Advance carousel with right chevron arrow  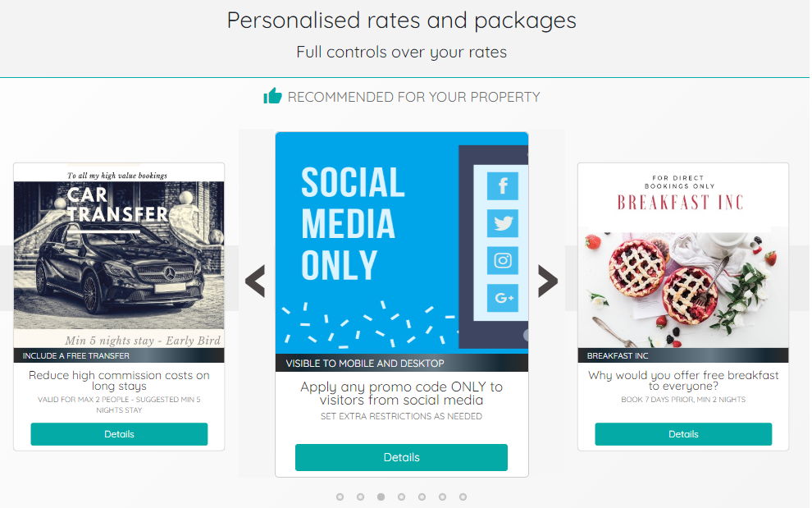point(547,281)
